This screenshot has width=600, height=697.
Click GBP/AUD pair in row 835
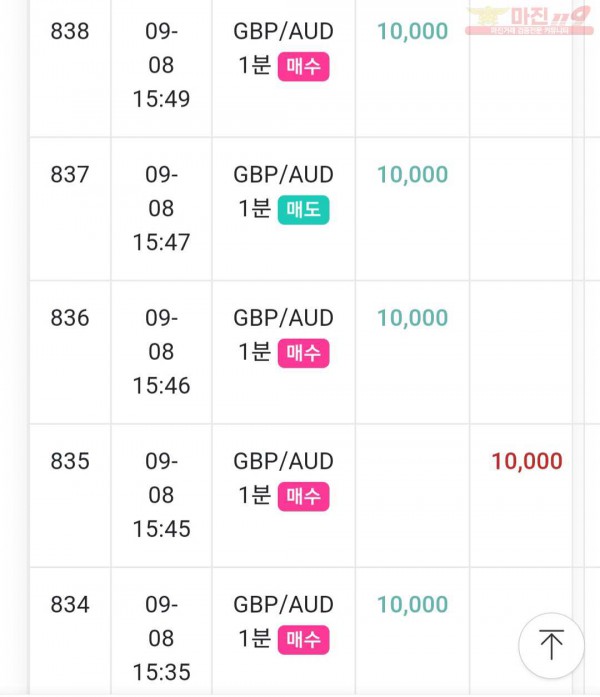tap(284, 461)
